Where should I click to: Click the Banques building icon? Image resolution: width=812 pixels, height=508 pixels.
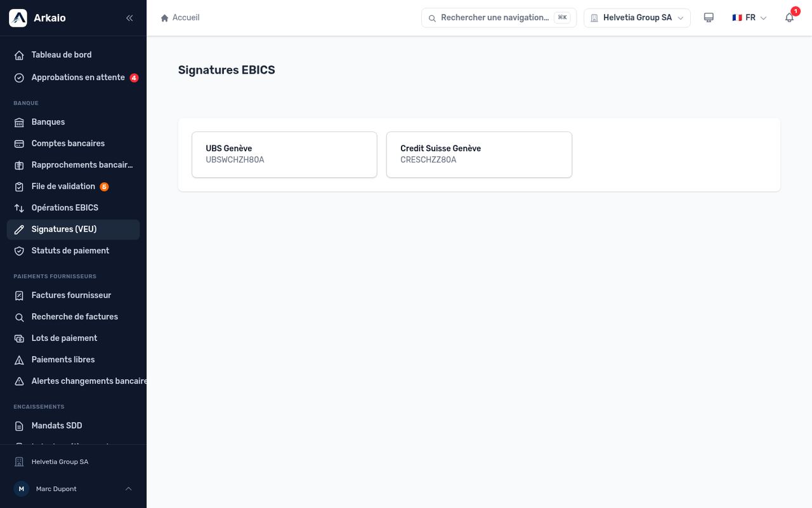(19, 122)
